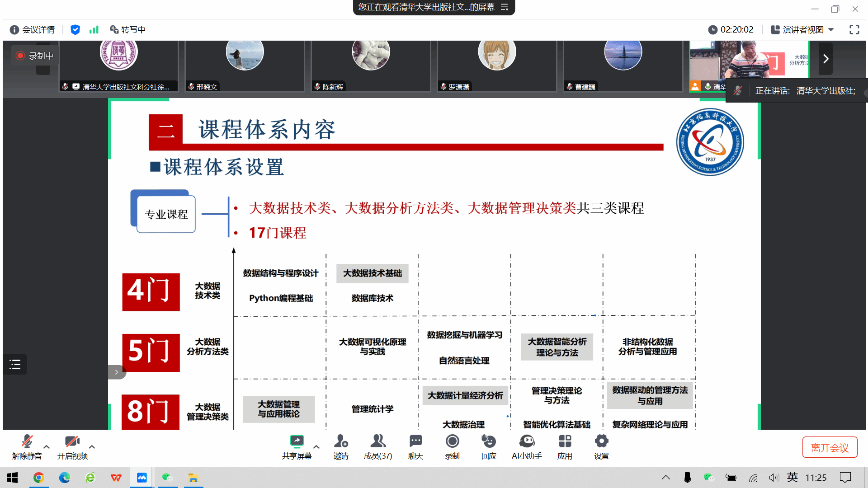868x488 pixels.
Task: Enter full screen mode icon
Action: click(x=854, y=30)
